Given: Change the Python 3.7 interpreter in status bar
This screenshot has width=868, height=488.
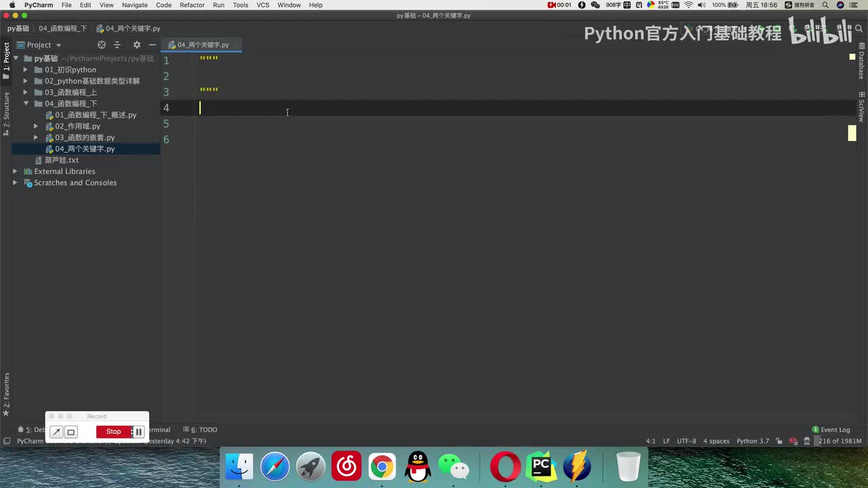Looking at the screenshot, I should [753, 441].
